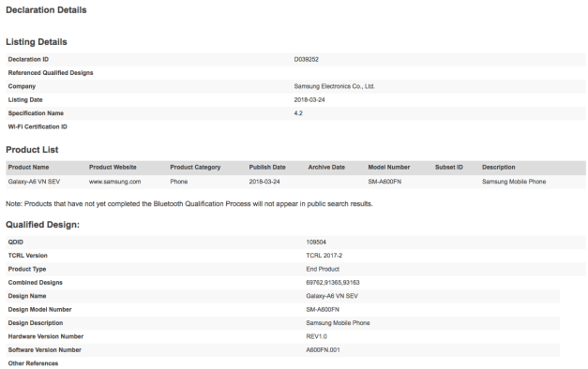Select SM-A600FN in the Product List row
This screenshot has width=588, height=369.
click(x=384, y=182)
